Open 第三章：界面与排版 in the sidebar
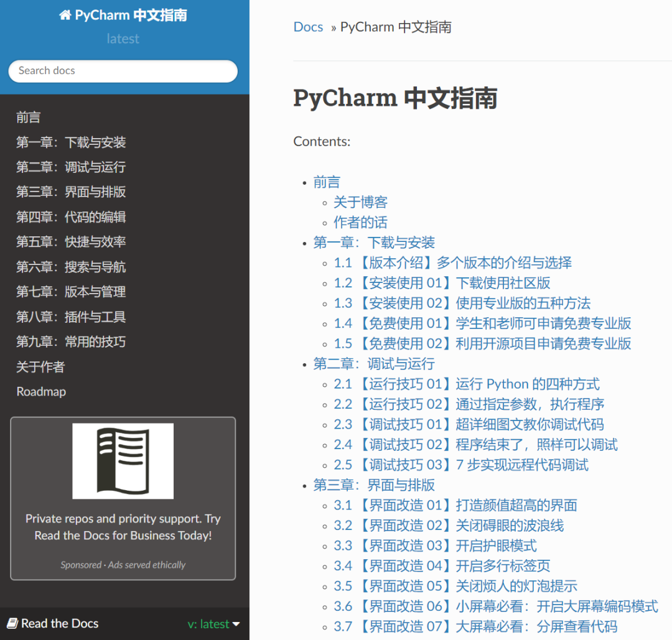 (71, 192)
